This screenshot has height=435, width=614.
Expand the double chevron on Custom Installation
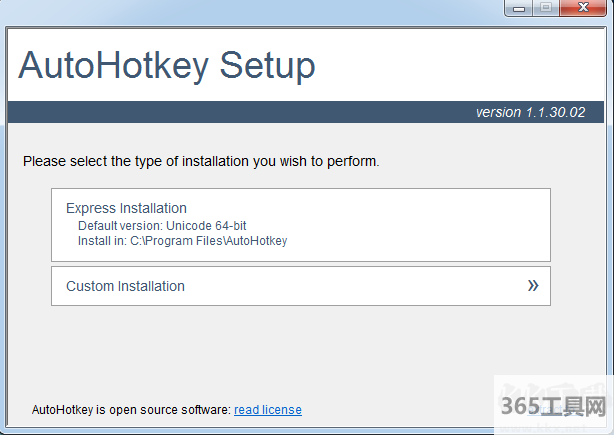533,285
